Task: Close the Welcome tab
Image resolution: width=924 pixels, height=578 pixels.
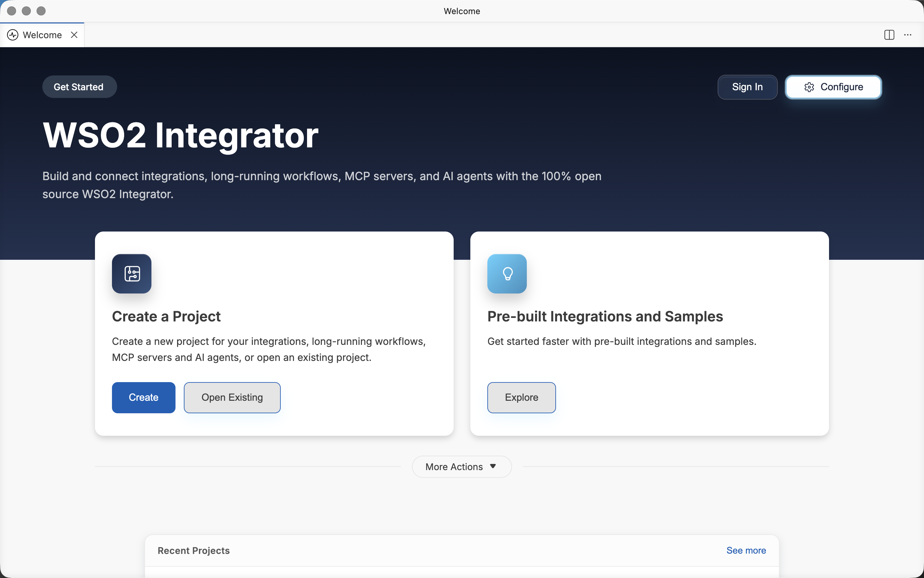Action: coord(74,35)
